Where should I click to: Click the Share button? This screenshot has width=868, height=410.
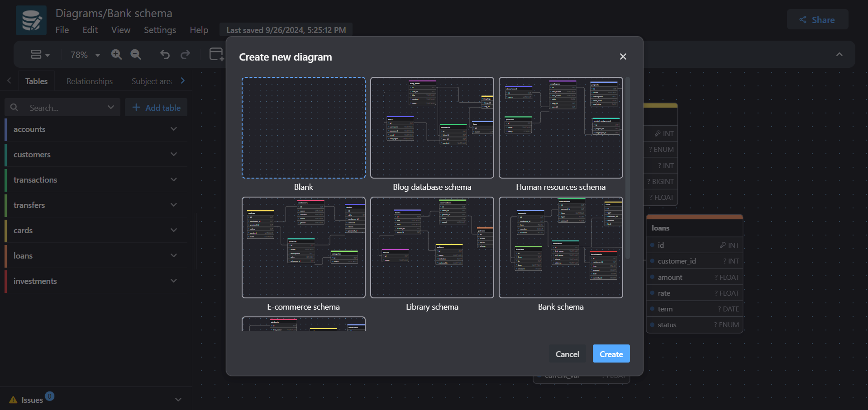tap(817, 19)
